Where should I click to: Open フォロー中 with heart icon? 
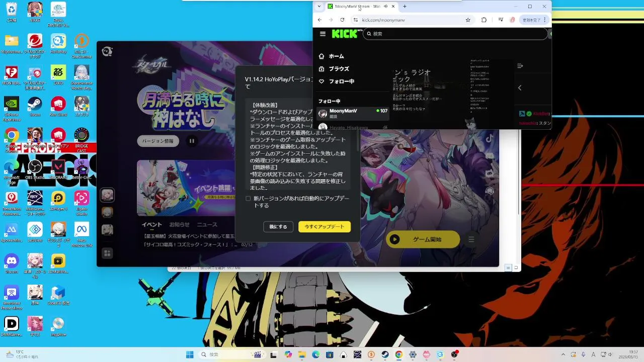pyautogui.click(x=337, y=81)
